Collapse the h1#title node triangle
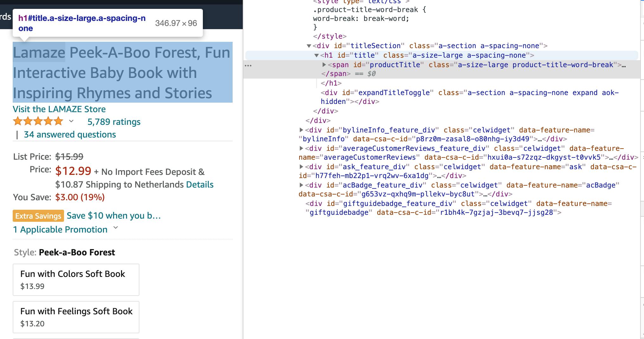The height and width of the screenshot is (339, 644). click(x=316, y=55)
